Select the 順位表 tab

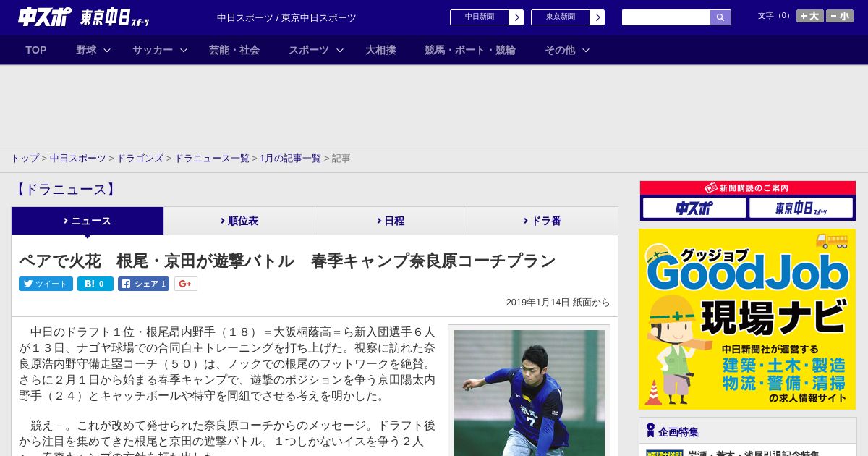[239, 221]
